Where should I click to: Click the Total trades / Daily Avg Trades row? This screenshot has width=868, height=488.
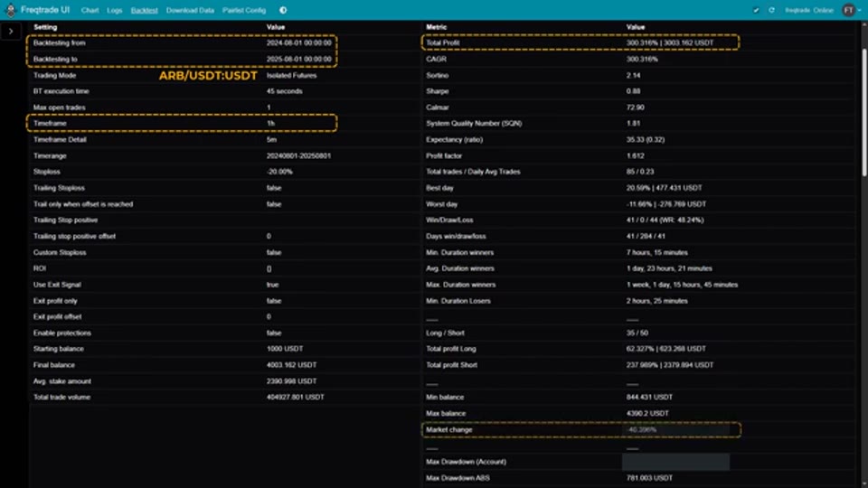(638, 172)
